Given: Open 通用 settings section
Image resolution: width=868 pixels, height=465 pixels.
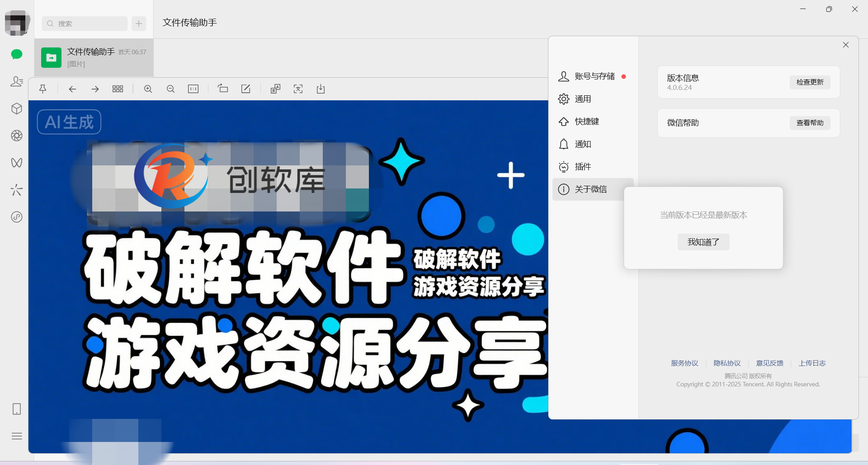Looking at the screenshot, I should 593,99.
